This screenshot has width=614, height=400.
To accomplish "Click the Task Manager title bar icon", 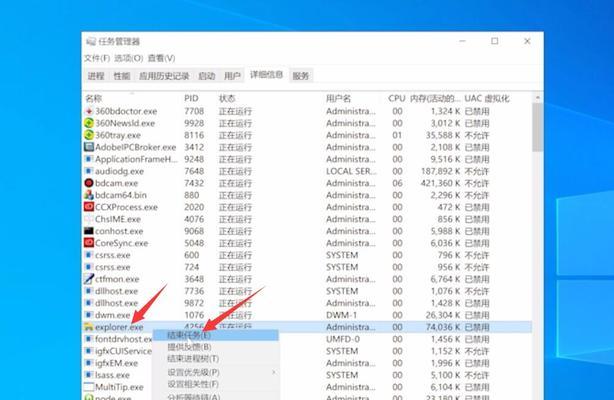I will pos(91,42).
